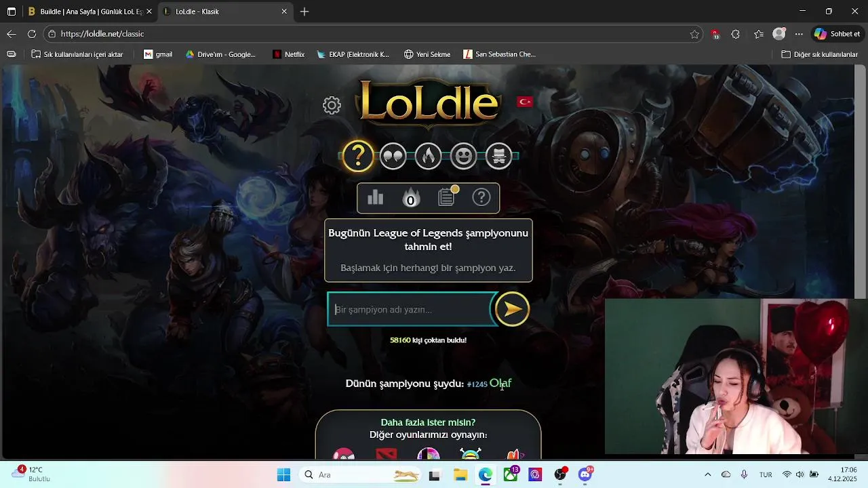Open the EKAP bookmark
Image resolution: width=868 pixels, height=488 pixels.
tap(353, 54)
